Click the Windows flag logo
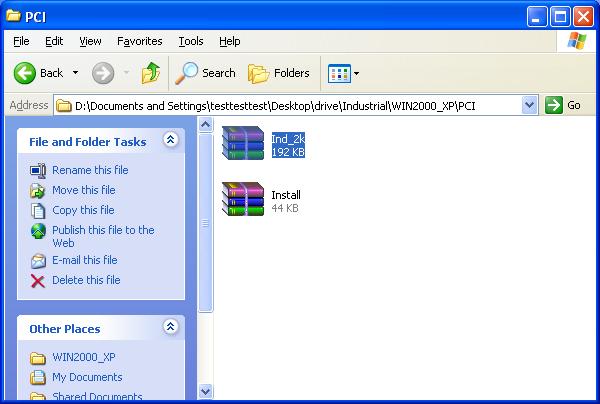Viewport: 600px width, 404px height. tap(577, 41)
